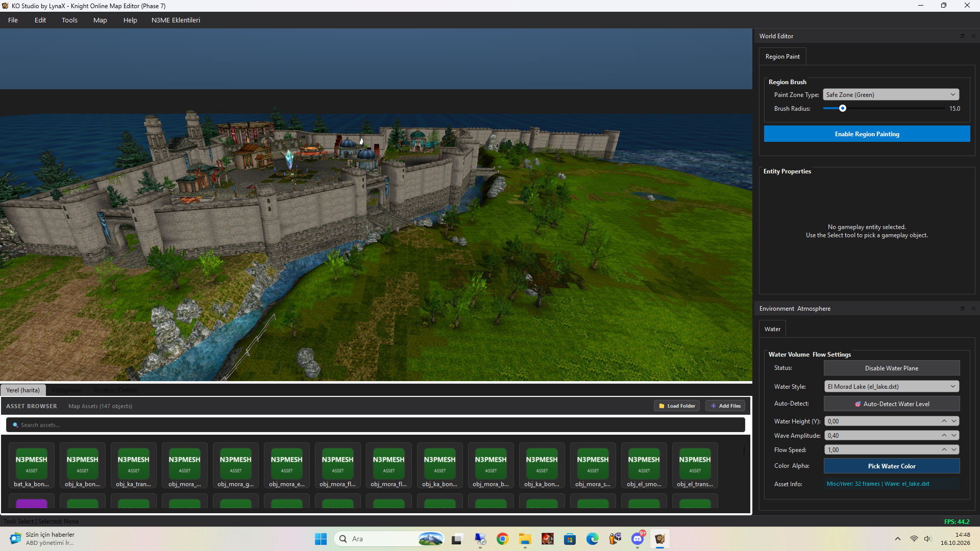
Task: Float the World Editor panel via dock icon
Action: (x=962, y=36)
